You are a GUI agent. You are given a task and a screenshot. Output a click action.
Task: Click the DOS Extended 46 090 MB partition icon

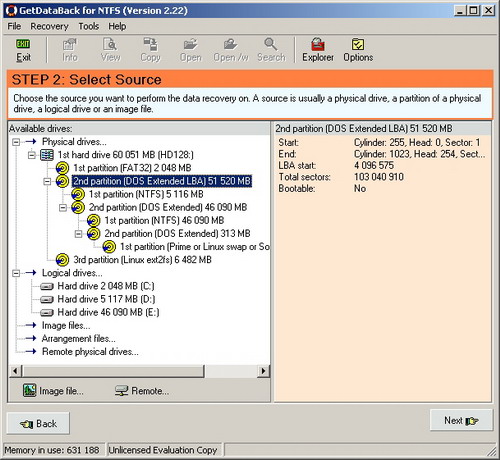click(x=78, y=207)
